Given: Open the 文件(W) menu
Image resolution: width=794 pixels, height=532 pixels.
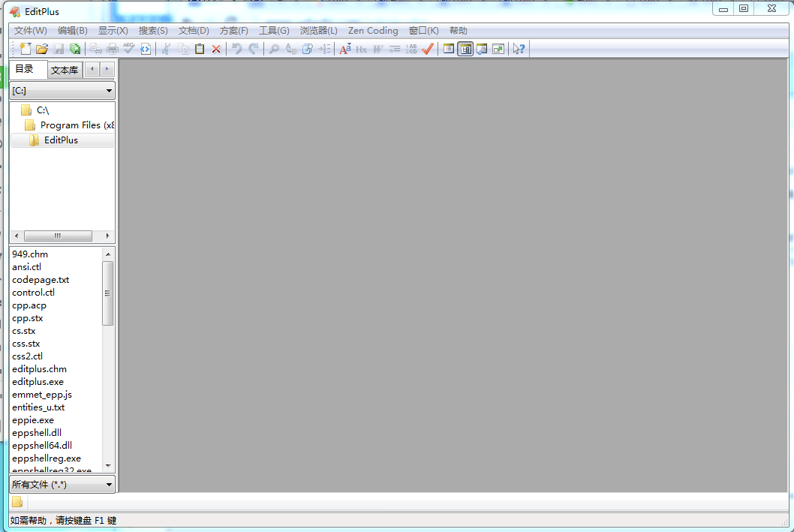Looking at the screenshot, I should tap(30, 31).
